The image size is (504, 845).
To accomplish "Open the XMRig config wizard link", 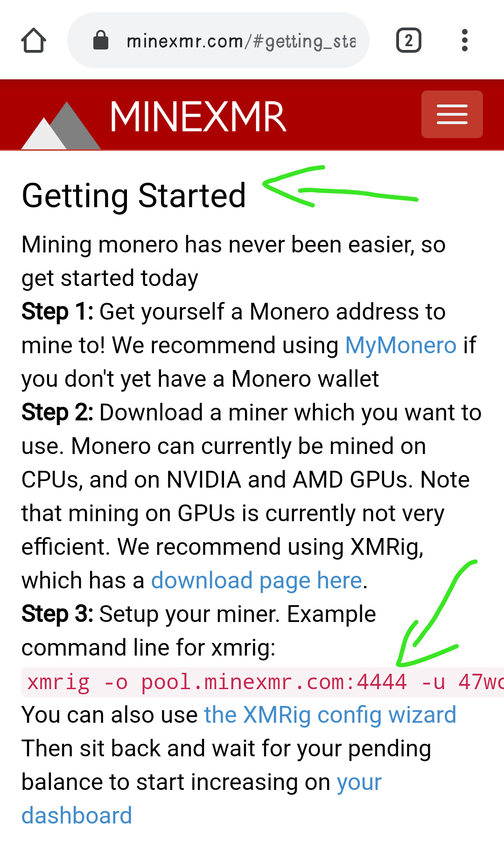I will pyautogui.click(x=330, y=715).
